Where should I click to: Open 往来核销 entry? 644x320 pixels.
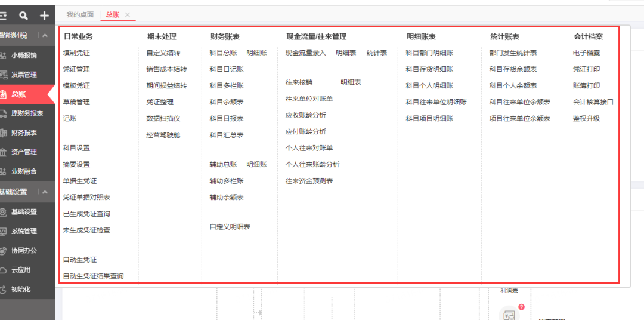click(x=299, y=82)
